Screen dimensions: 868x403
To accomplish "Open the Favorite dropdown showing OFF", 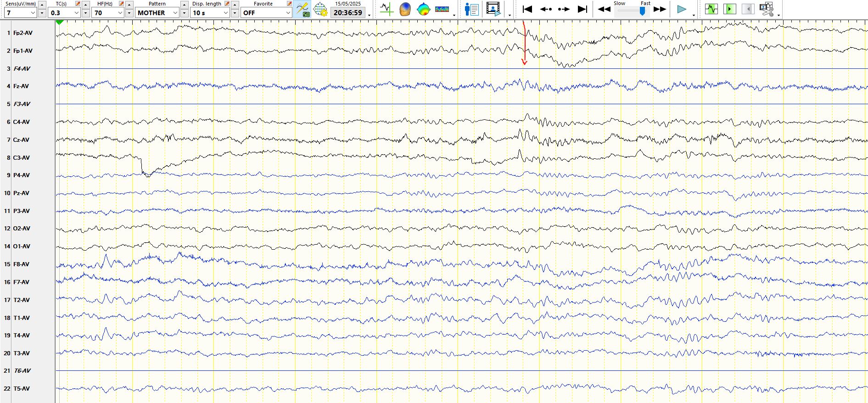I will [x=266, y=13].
